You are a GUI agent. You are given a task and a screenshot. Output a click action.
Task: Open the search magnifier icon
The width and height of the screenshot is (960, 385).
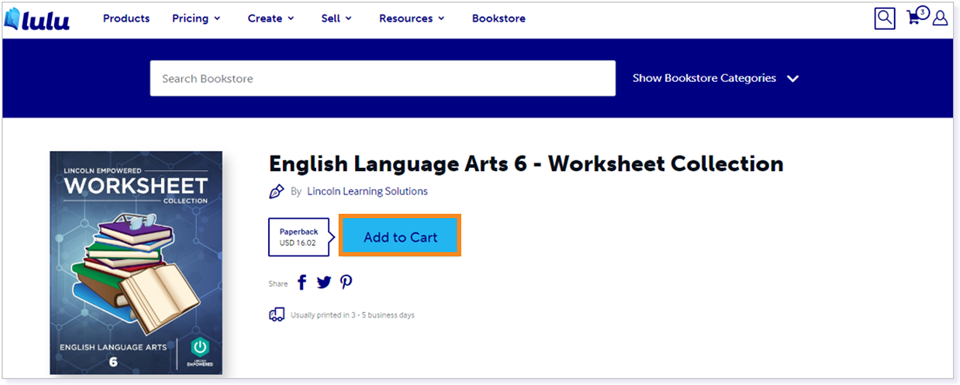pos(884,19)
